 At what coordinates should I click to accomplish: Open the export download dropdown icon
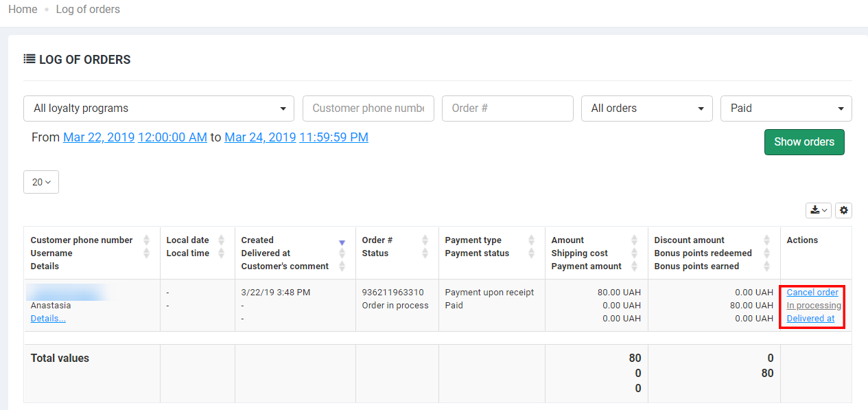pos(819,210)
